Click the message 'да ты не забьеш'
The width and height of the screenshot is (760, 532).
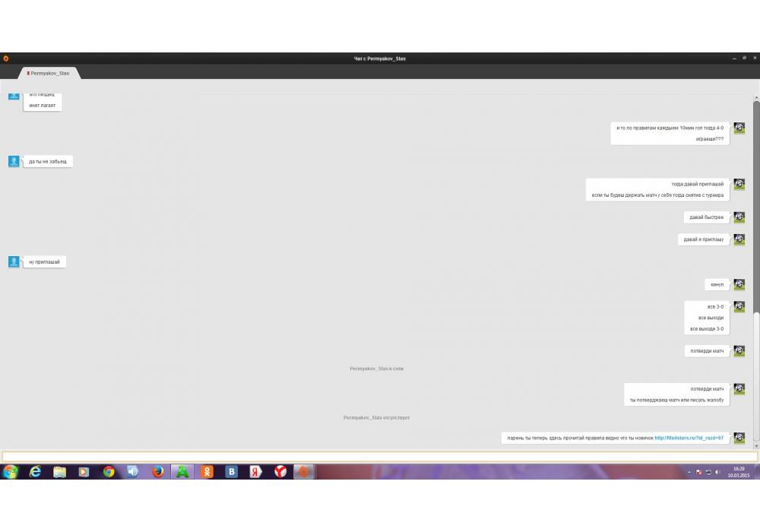pyautogui.click(x=47, y=161)
